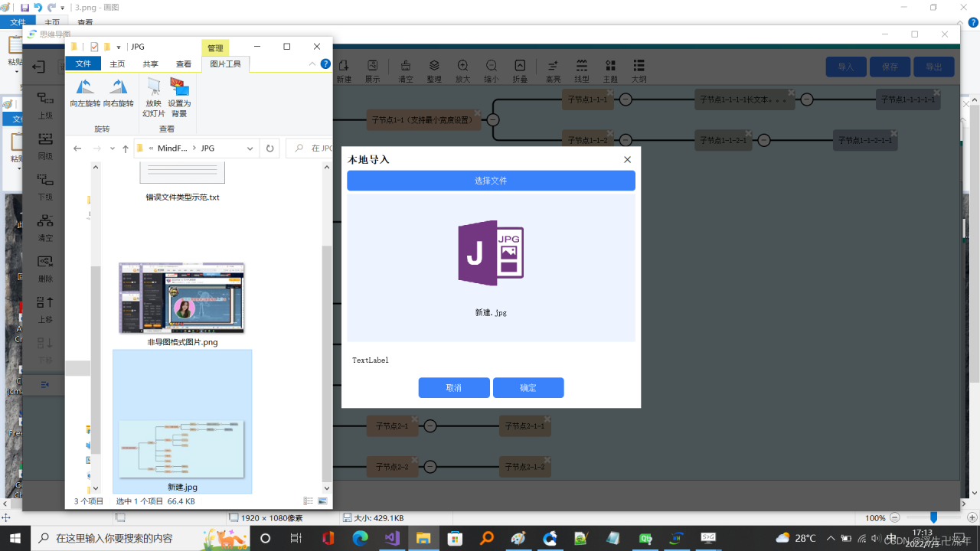Image resolution: width=980 pixels, height=551 pixels.
Task: Open Visual Studio from taskbar
Action: [392, 538]
